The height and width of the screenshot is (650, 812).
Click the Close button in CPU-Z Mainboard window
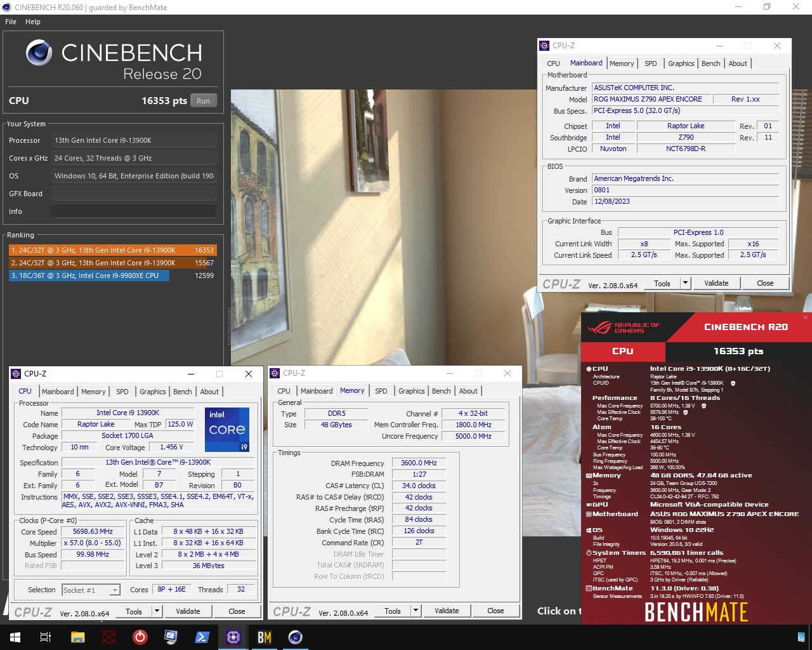point(765,283)
